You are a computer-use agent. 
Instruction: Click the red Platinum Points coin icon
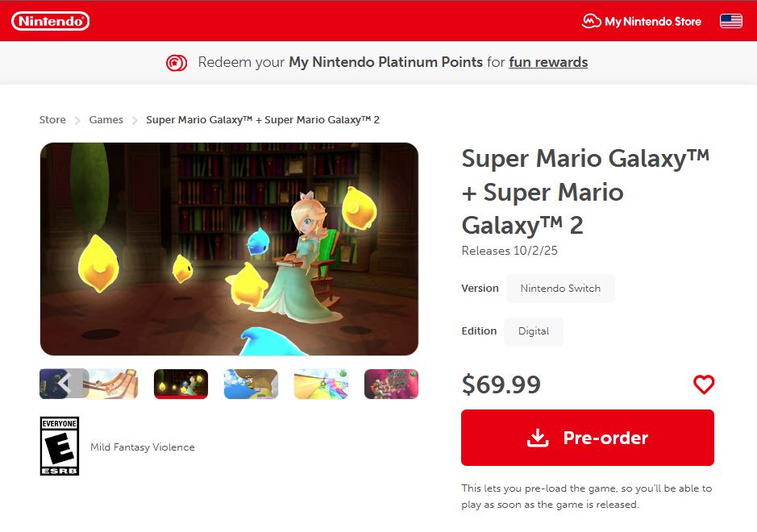click(177, 62)
